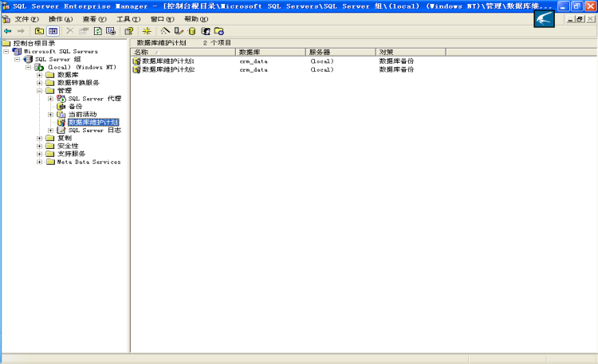Collapse the 管理 folder node
Screen dimensions: 598x364
point(39,91)
